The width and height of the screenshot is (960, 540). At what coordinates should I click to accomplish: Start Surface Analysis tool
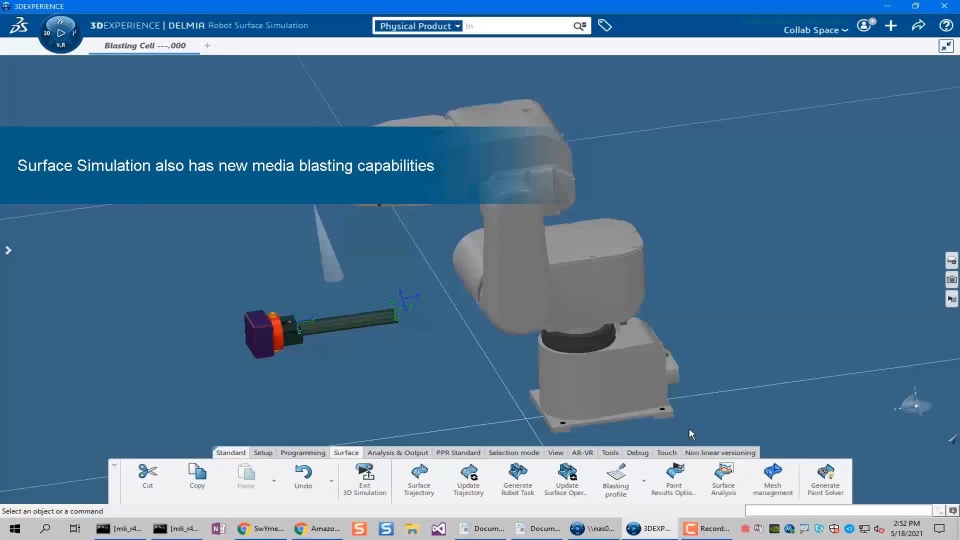[723, 479]
